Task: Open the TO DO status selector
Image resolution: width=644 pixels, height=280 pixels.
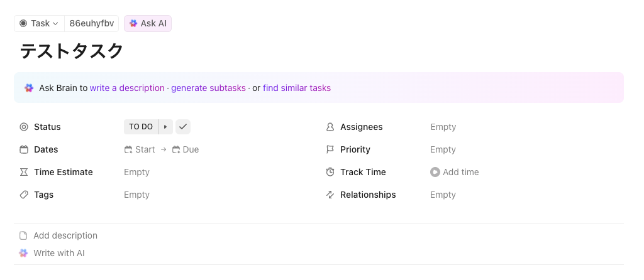Action: coord(141,127)
